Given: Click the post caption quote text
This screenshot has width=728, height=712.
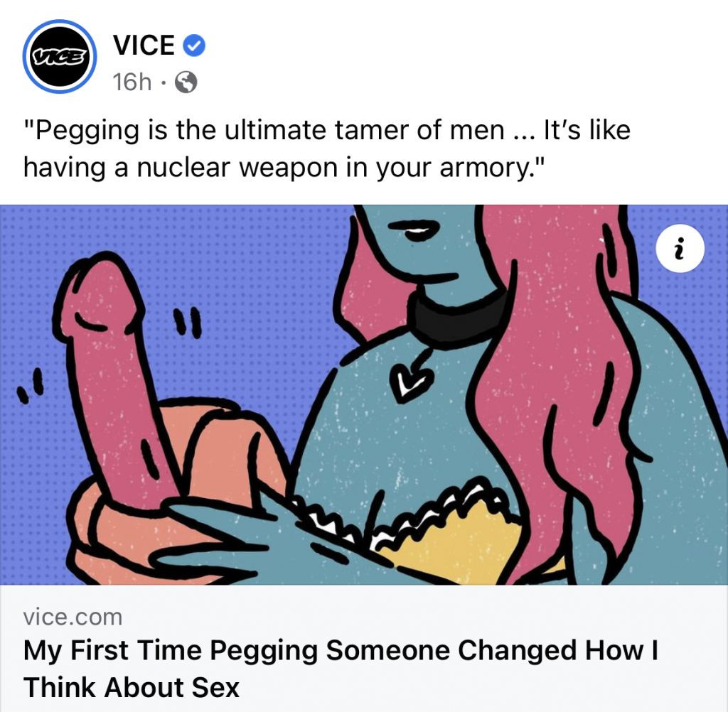Looking at the screenshot, I should 327,149.
